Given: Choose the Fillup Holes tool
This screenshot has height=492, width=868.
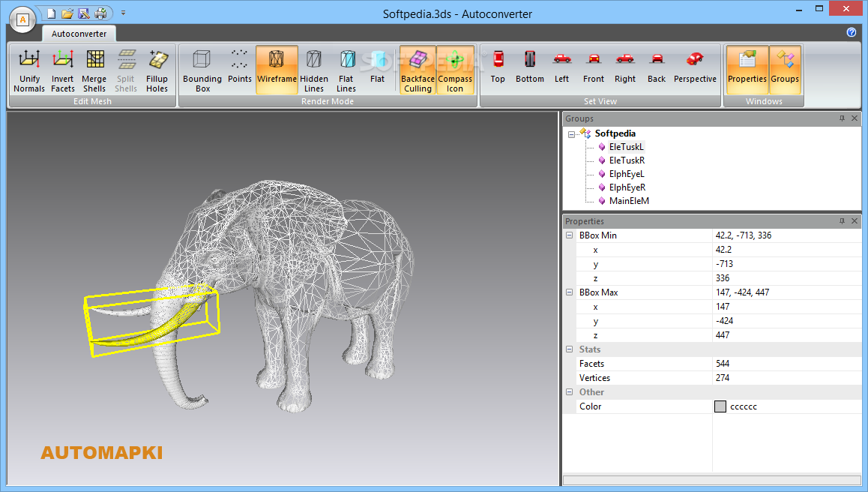Looking at the screenshot, I should [157, 70].
